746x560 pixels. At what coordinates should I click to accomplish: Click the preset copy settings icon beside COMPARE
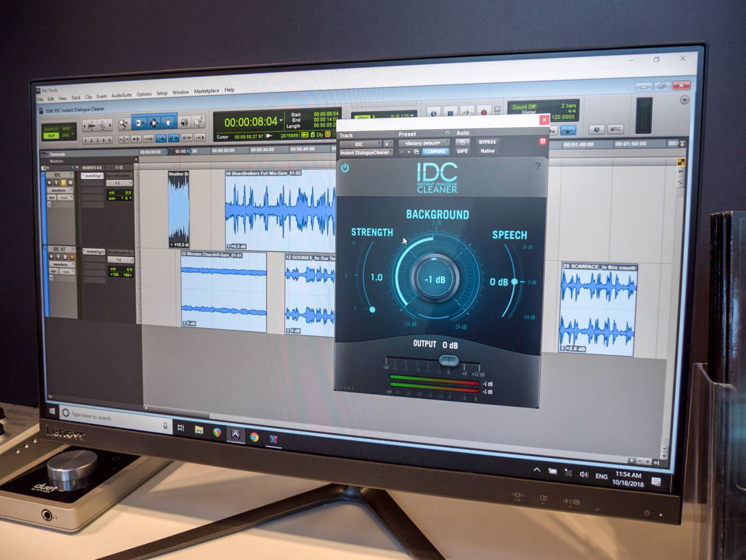416,152
